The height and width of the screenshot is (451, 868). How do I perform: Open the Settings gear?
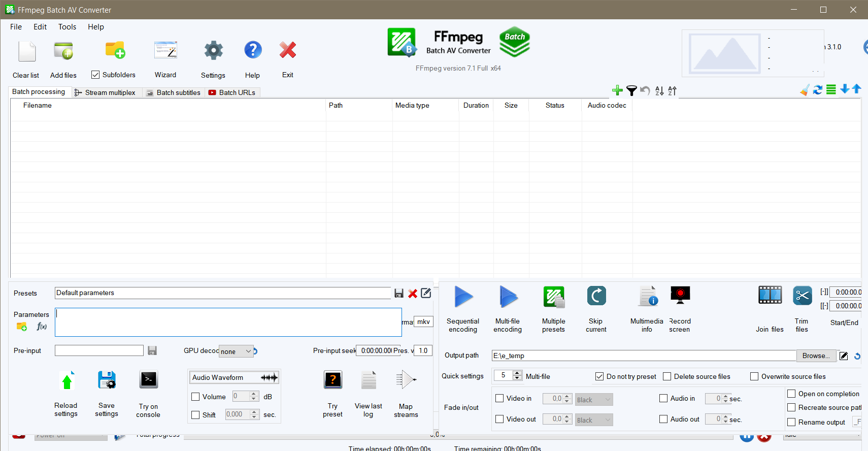pyautogui.click(x=213, y=50)
